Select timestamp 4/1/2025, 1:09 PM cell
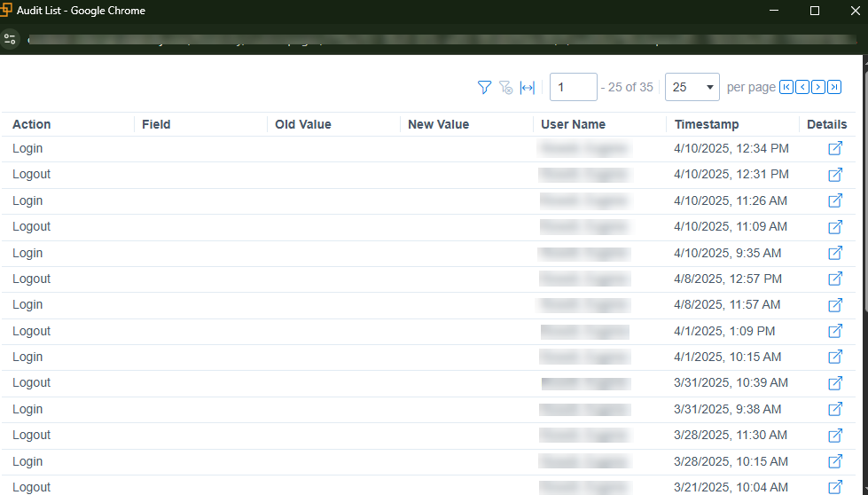 click(x=724, y=331)
